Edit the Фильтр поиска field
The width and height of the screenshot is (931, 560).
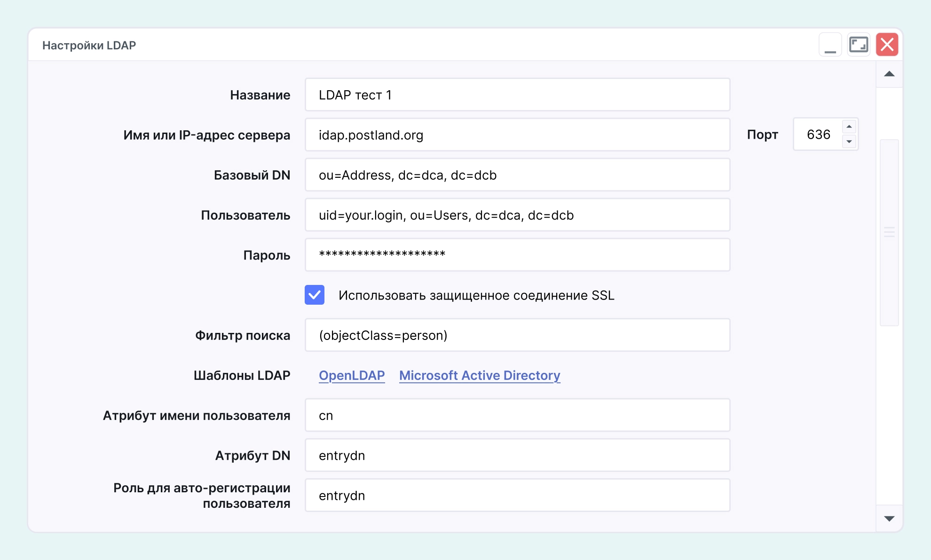(517, 335)
